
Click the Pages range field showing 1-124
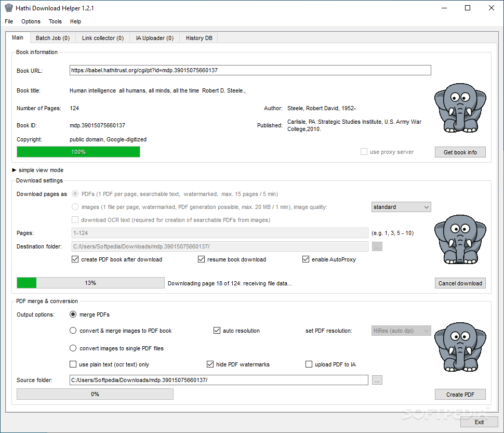point(220,233)
